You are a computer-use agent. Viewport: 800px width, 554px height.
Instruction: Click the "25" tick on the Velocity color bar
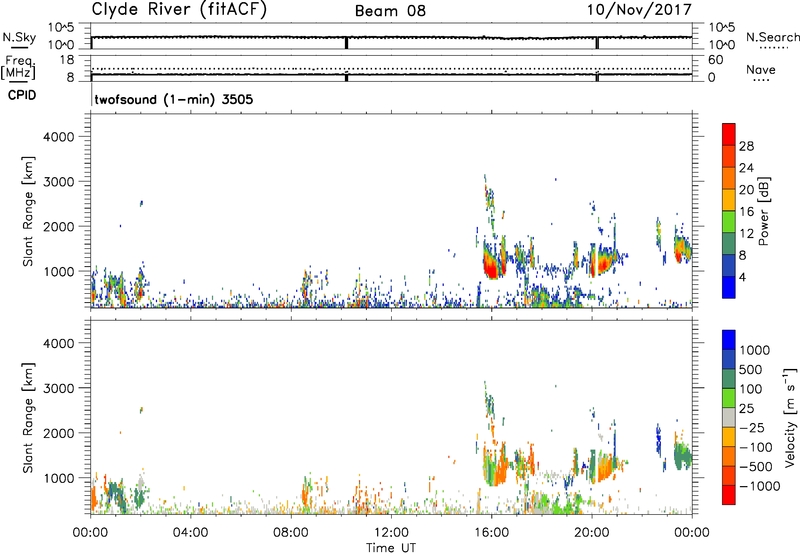pyautogui.click(x=746, y=408)
